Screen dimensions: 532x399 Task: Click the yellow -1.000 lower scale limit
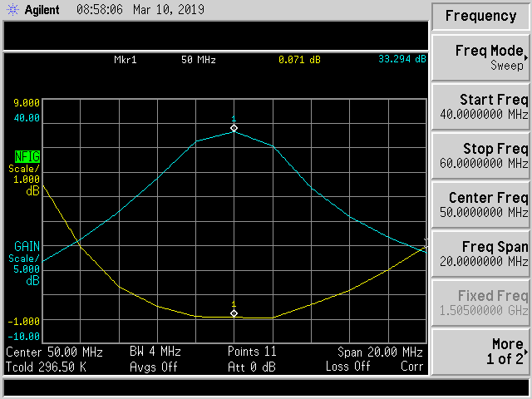click(x=23, y=322)
